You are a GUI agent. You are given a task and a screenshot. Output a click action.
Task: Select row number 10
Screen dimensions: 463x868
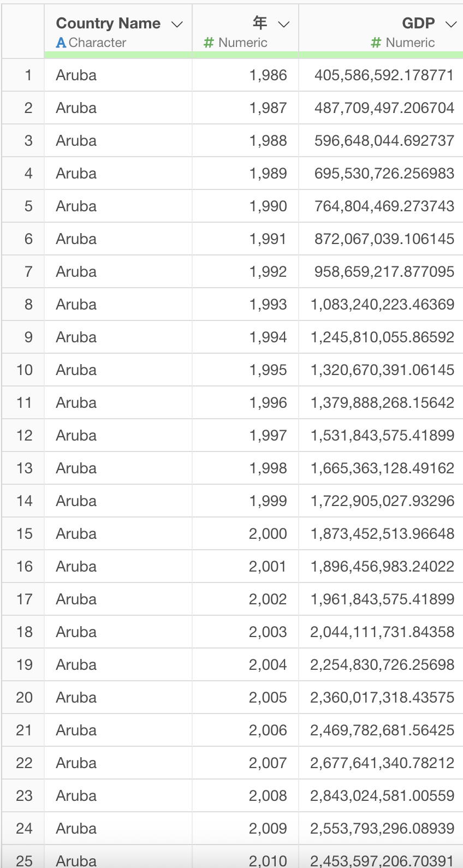pos(25,370)
